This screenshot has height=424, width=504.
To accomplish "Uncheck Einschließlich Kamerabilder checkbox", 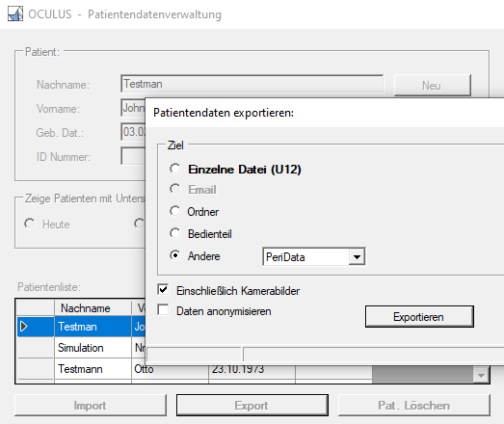I will point(163,290).
